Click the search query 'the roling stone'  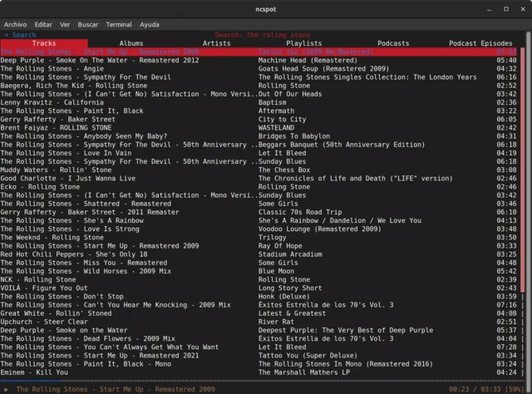coord(278,35)
